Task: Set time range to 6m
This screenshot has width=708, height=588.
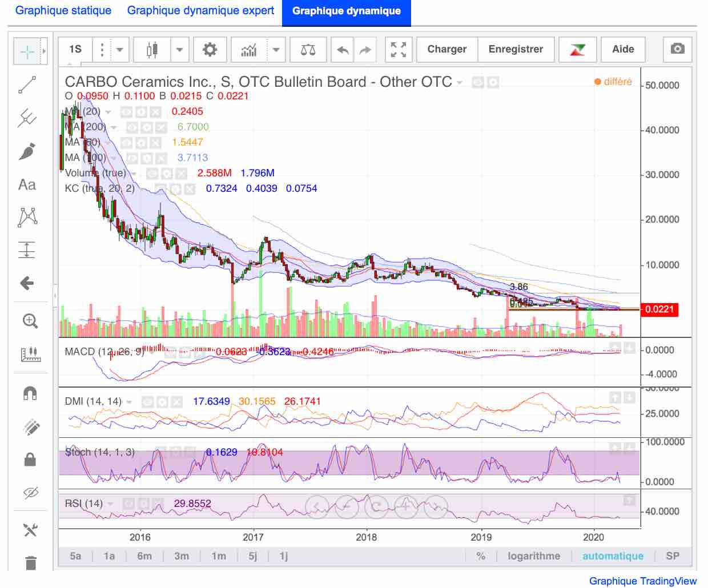Action: (144, 556)
